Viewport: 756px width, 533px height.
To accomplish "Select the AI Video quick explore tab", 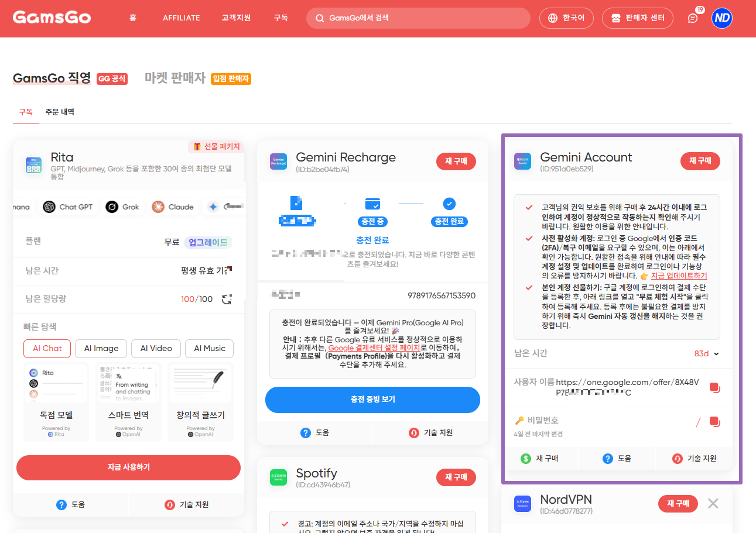I will point(156,349).
